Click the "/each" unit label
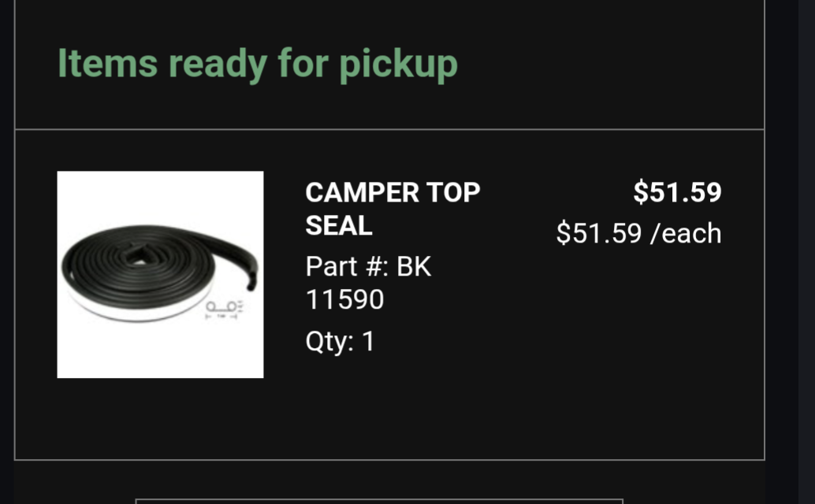 pos(685,233)
